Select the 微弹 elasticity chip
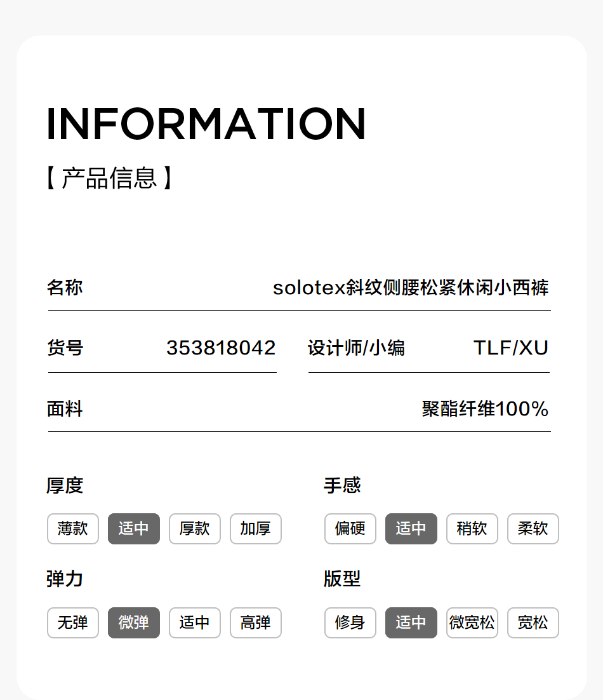This screenshot has width=603, height=700. coord(134,623)
